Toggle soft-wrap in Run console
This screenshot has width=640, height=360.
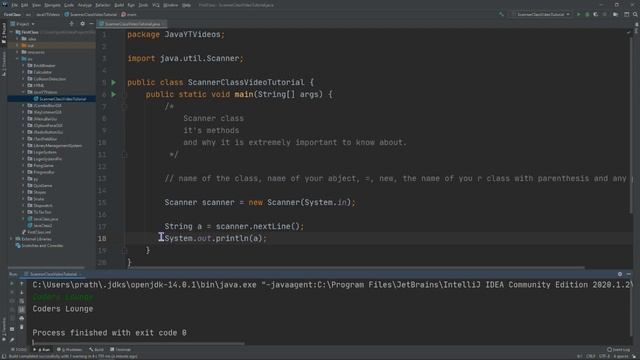[22, 301]
